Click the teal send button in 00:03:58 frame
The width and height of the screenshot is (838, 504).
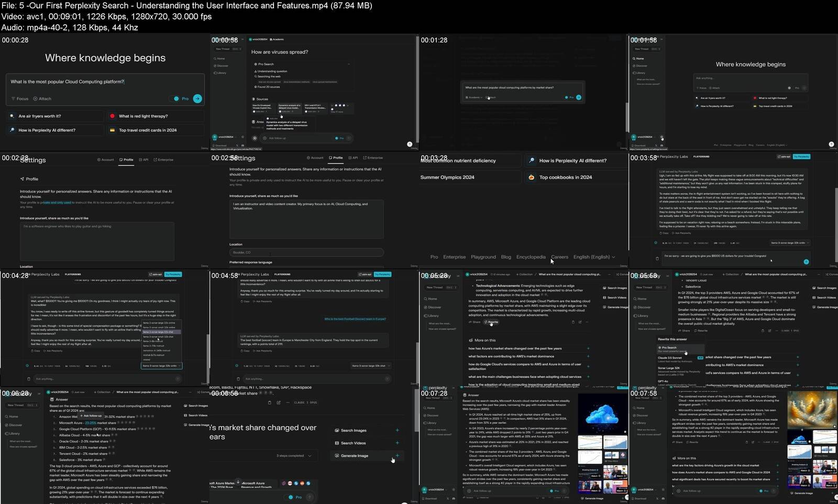point(806,261)
